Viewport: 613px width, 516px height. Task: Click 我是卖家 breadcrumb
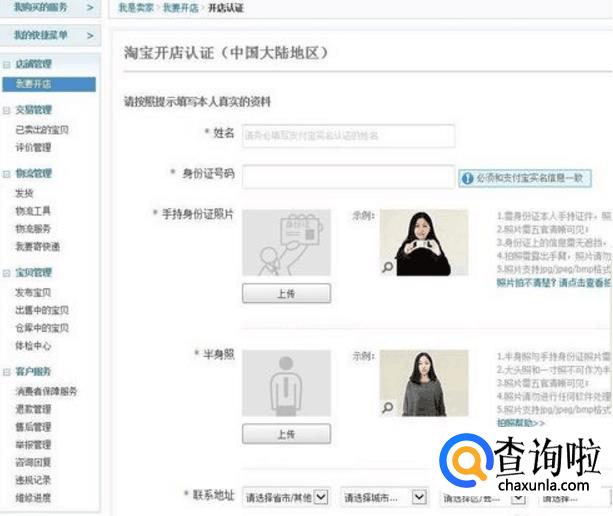136,8
